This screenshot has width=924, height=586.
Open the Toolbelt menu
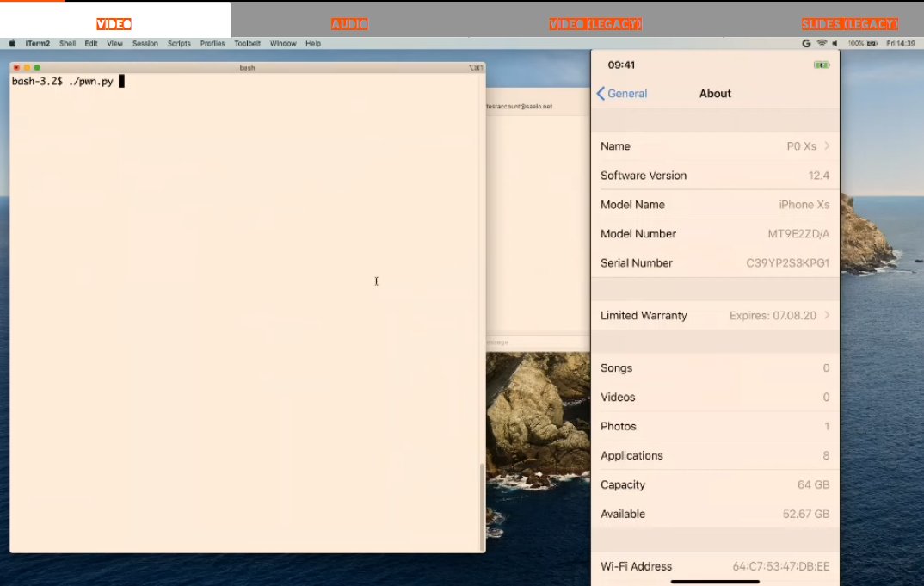pyautogui.click(x=248, y=44)
